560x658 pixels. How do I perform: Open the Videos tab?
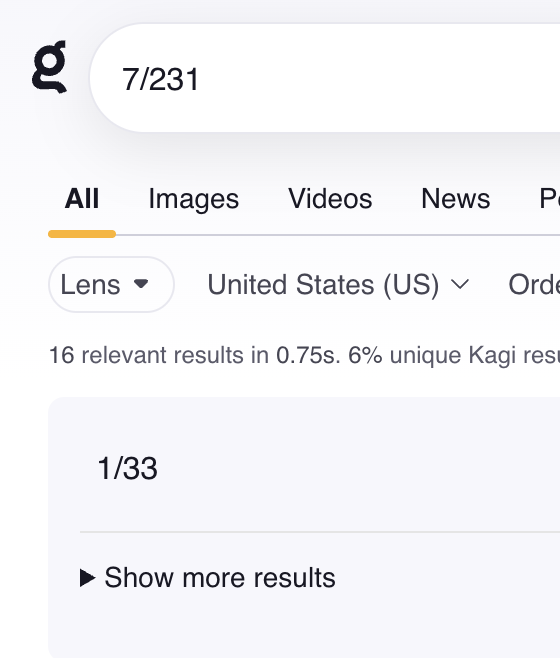pos(330,198)
